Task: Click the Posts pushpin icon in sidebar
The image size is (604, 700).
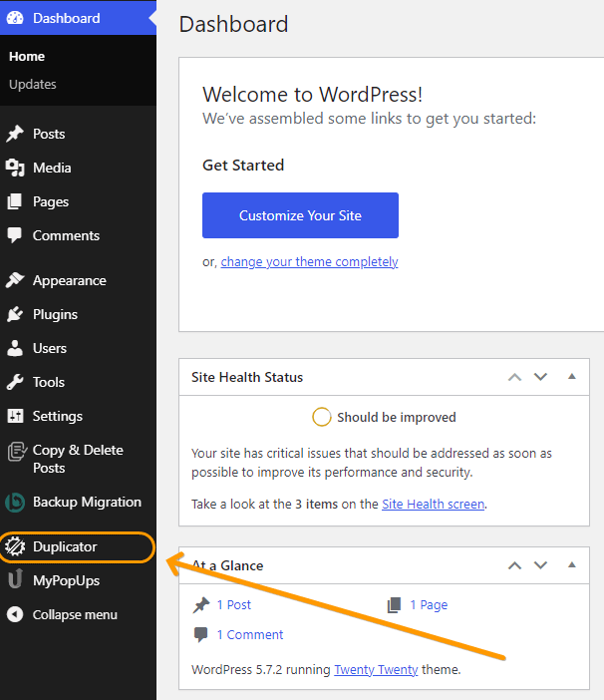Action: (15, 134)
